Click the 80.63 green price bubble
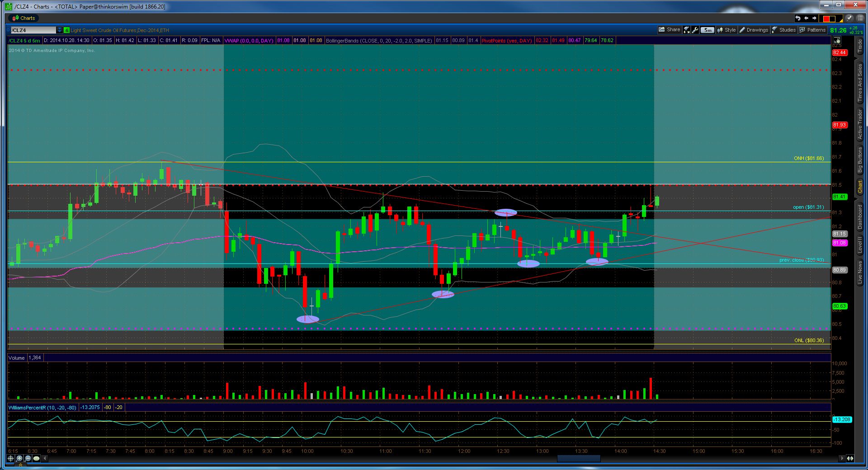This screenshot has height=470, width=868. pyautogui.click(x=840, y=306)
